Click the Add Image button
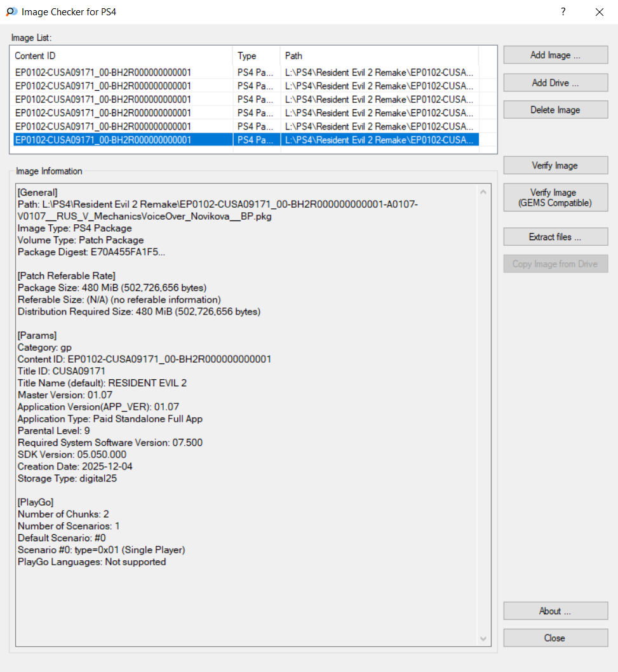This screenshot has height=672, width=618. tap(555, 55)
